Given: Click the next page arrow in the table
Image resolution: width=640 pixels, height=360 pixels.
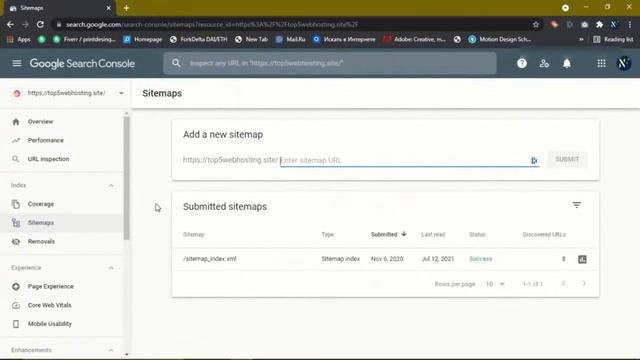Looking at the screenshot, I should tap(584, 283).
